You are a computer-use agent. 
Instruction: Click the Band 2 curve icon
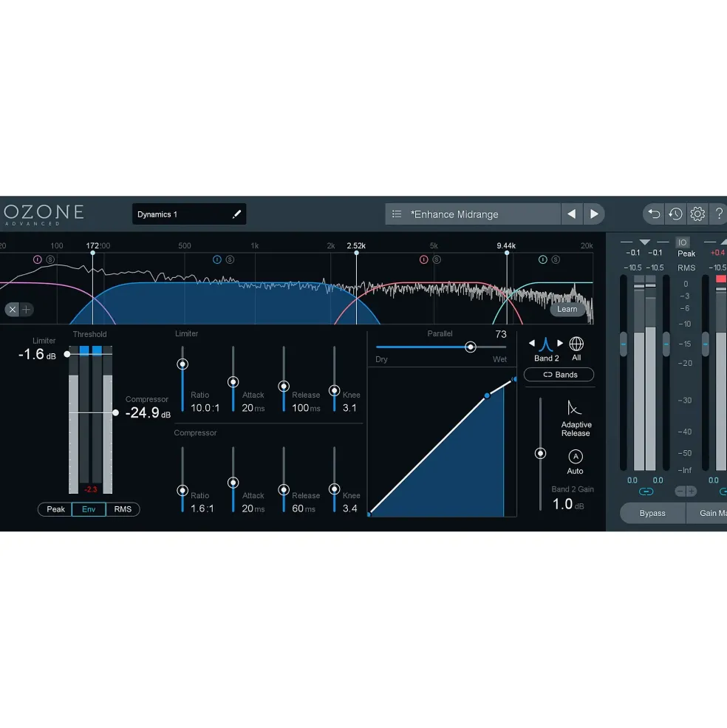(545, 344)
